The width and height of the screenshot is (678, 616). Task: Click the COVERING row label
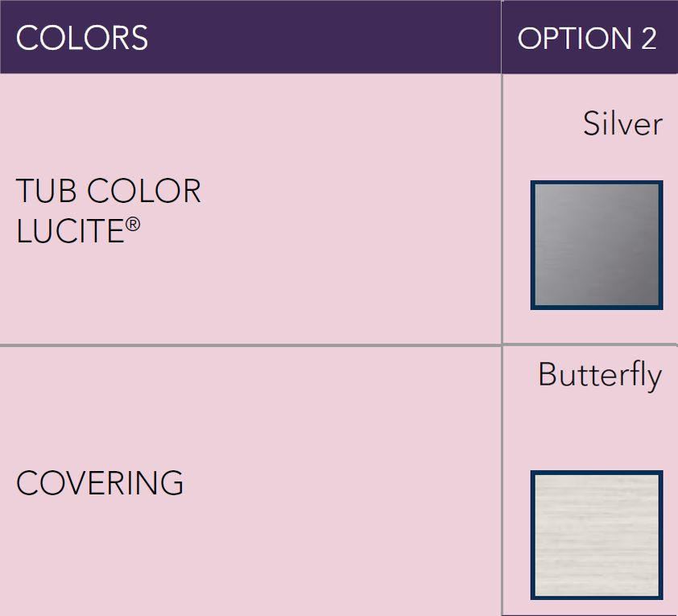pyautogui.click(x=100, y=483)
